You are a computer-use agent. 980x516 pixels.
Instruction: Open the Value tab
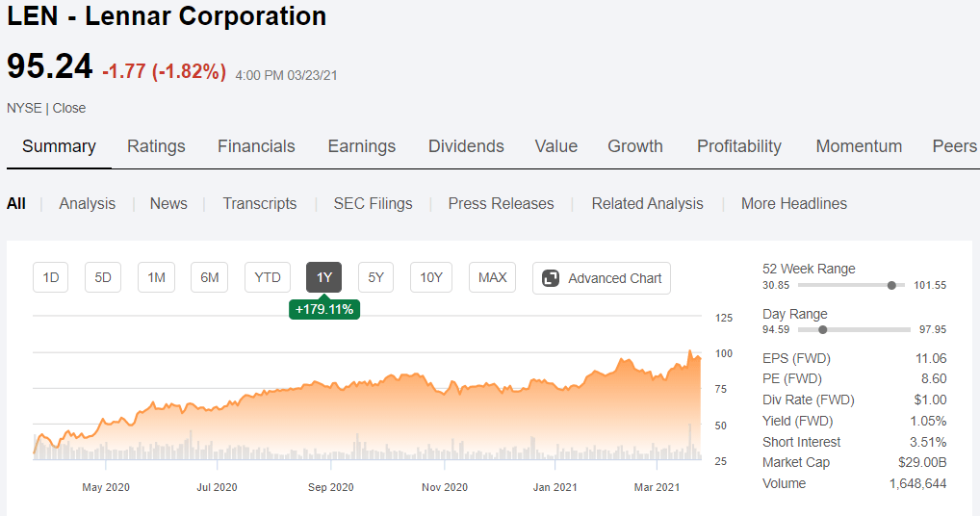pyautogui.click(x=556, y=146)
